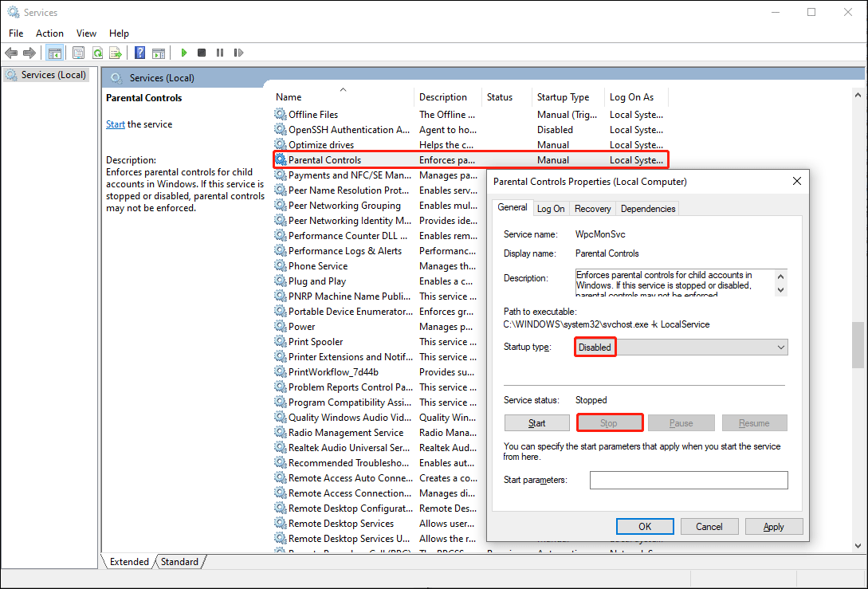Click the gear icon beside Power service
The image size is (868, 589).
281,327
